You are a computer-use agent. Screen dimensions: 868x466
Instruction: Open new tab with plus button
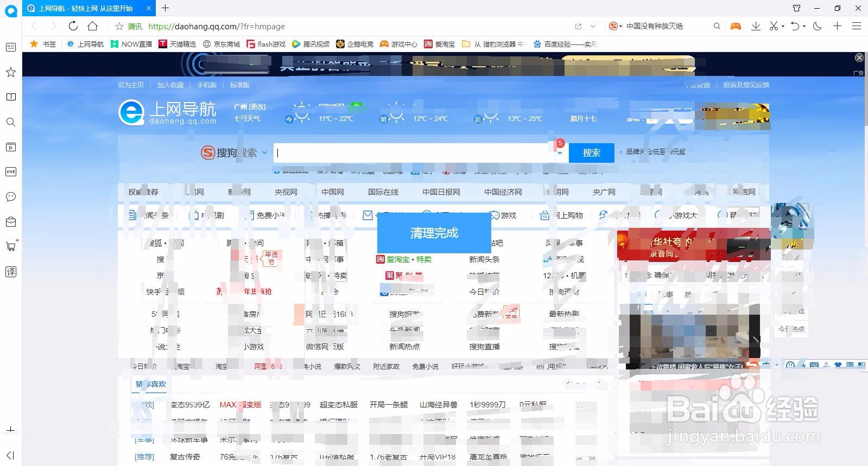point(166,8)
